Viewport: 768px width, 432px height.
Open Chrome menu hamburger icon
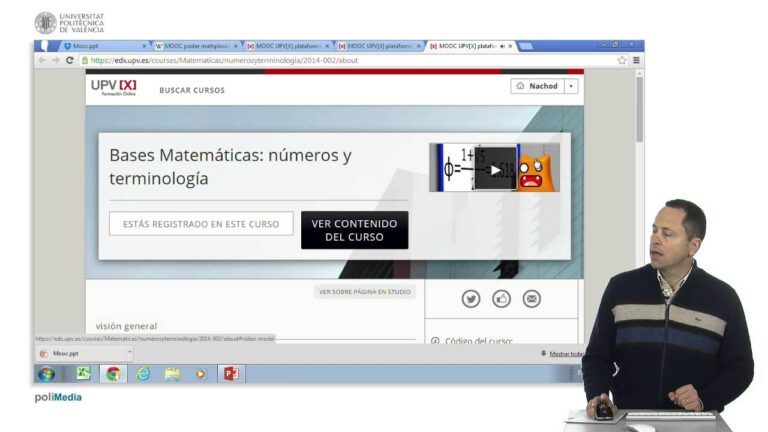tap(636, 60)
